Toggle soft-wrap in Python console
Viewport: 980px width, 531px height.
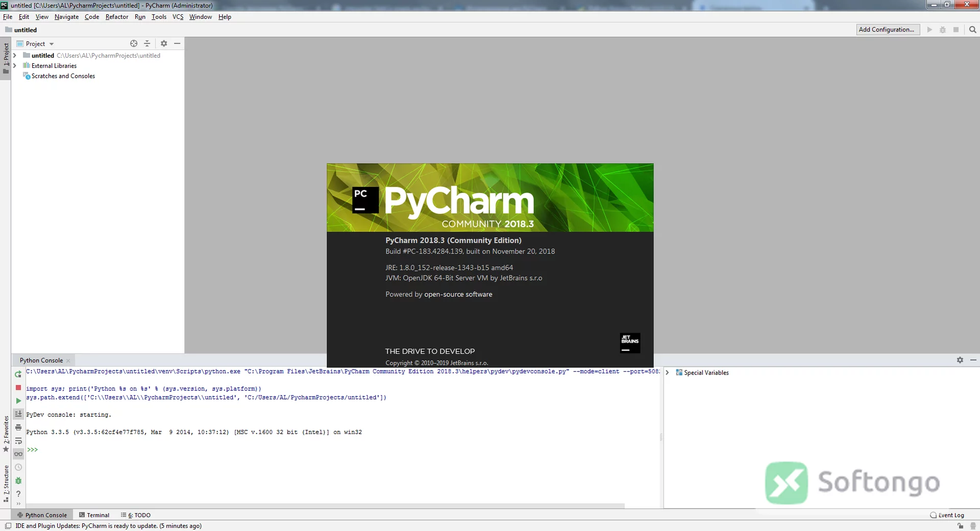[18, 441]
